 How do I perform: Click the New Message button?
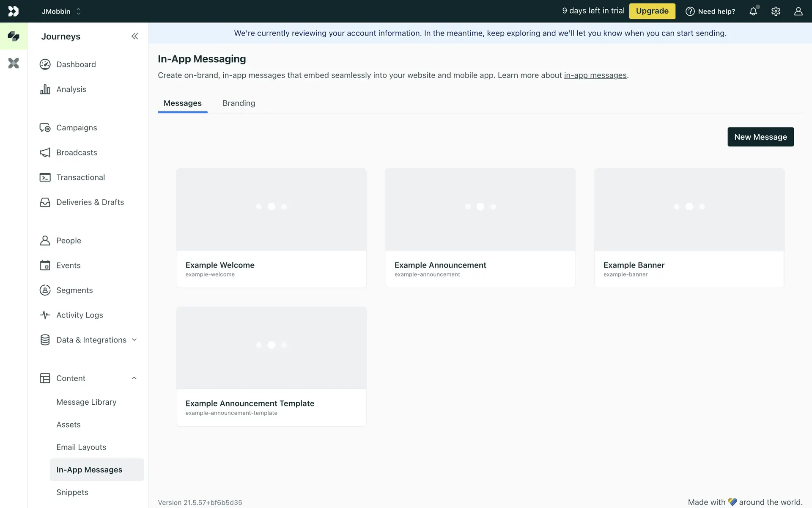click(760, 137)
